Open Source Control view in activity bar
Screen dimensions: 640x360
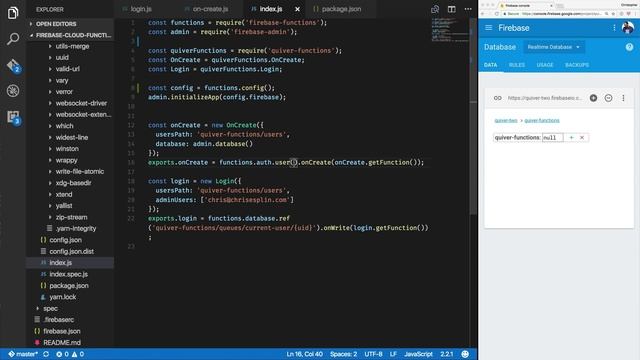click(x=13, y=65)
